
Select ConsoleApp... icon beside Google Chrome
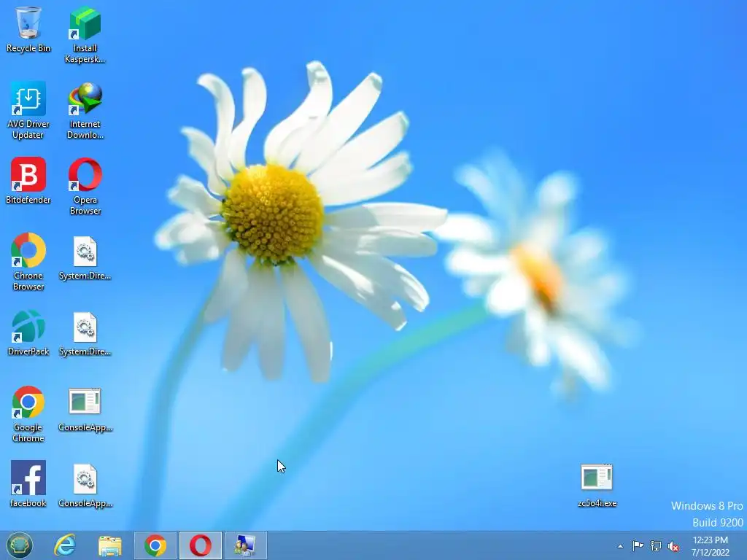point(85,410)
